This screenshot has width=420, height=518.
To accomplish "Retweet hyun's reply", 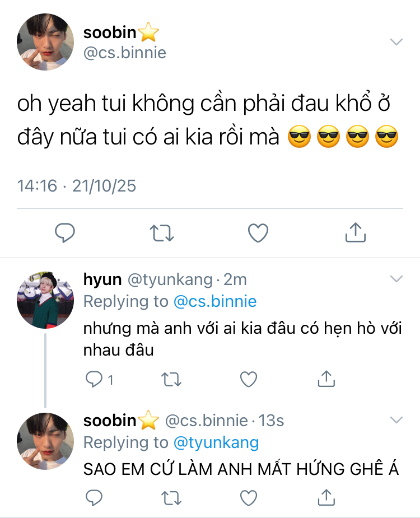I will 171,379.
